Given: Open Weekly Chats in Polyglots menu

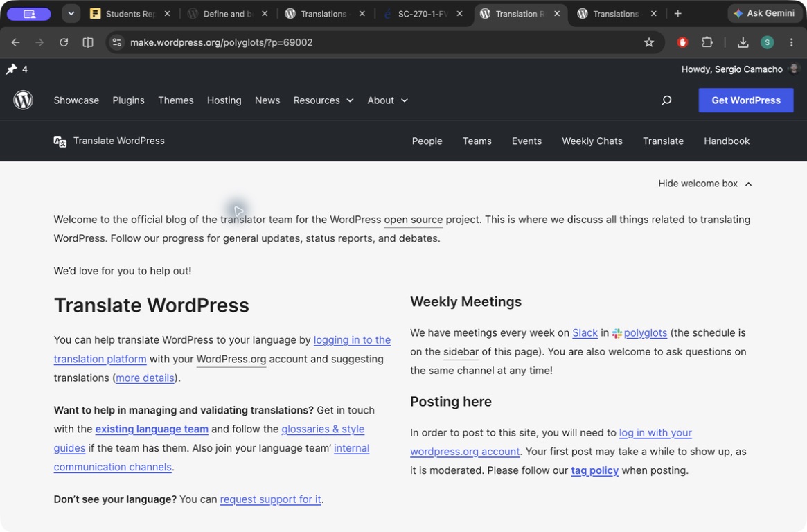Looking at the screenshot, I should [x=592, y=141].
